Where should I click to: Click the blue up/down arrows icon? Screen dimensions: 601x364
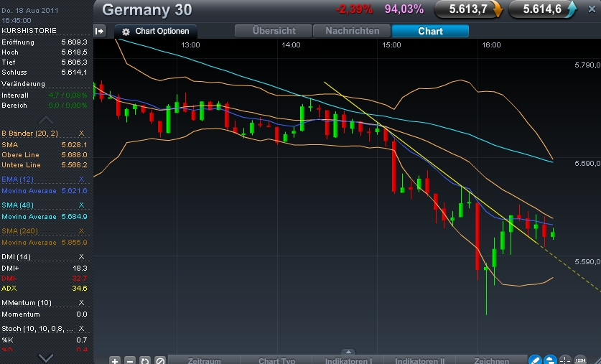tap(550, 360)
